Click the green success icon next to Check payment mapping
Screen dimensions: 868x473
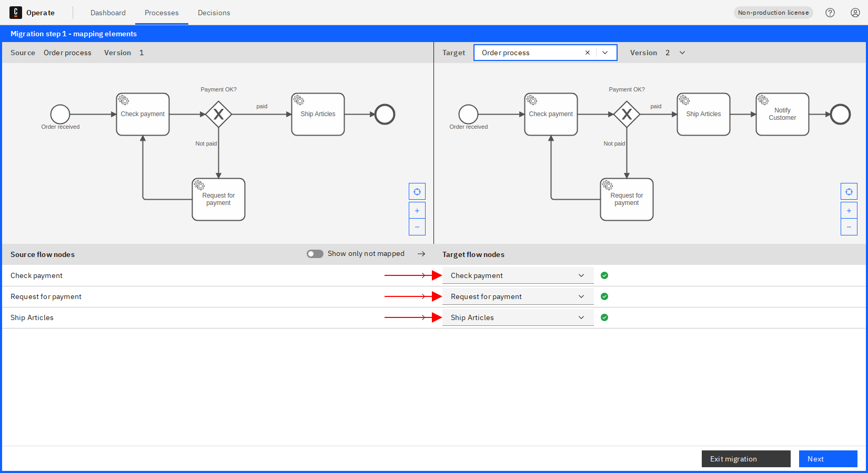pyautogui.click(x=604, y=275)
